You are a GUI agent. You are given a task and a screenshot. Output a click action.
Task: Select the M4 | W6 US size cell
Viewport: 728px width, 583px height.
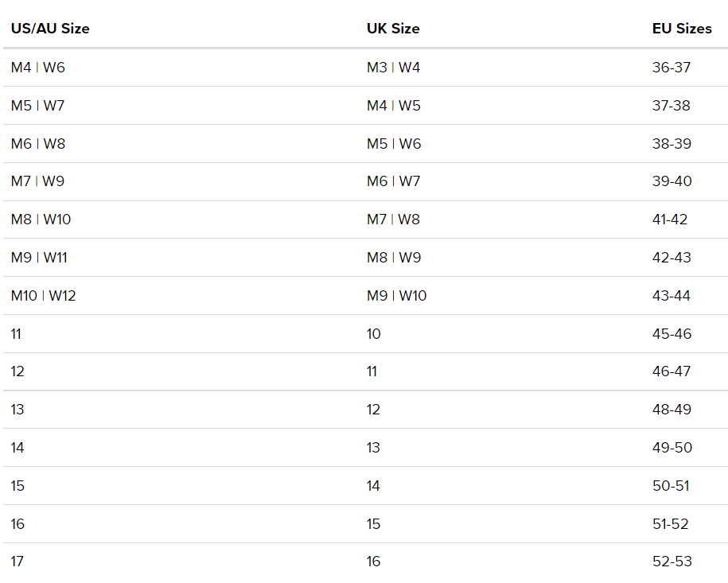tap(38, 68)
